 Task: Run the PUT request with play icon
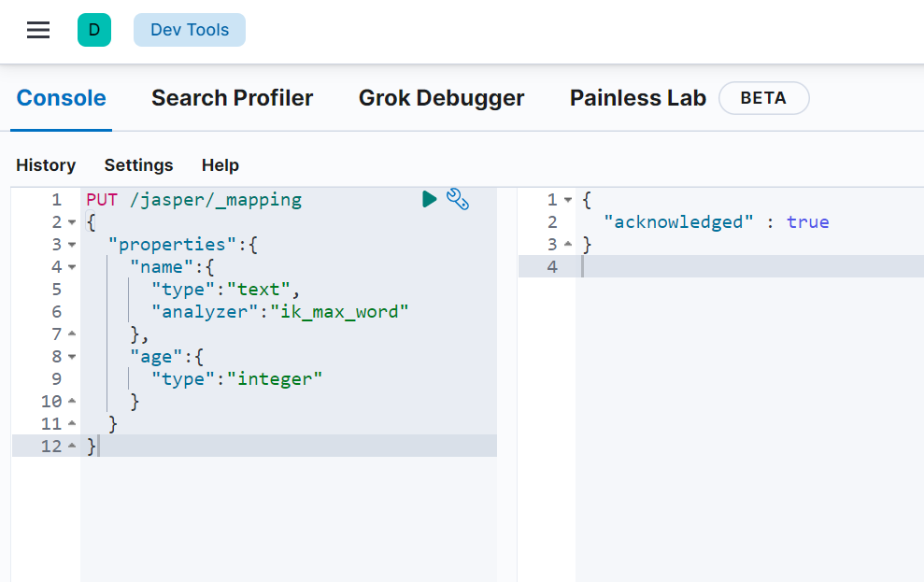click(429, 199)
